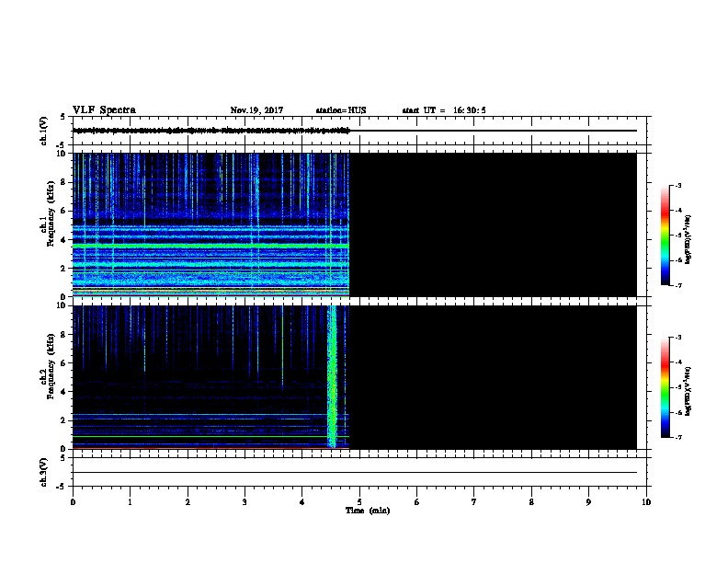Click the '-7' label on ch.1 colorbar
The height and width of the screenshot is (563, 728).
point(677,285)
